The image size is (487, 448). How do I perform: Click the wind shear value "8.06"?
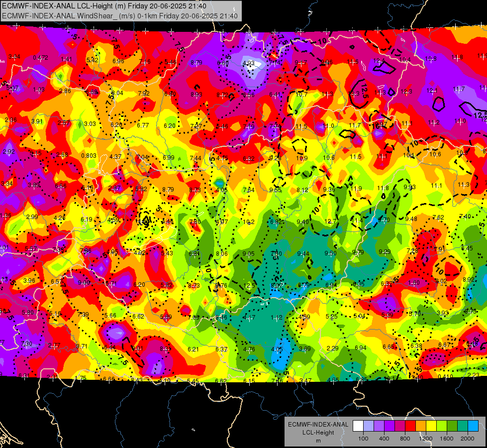pos(222,253)
